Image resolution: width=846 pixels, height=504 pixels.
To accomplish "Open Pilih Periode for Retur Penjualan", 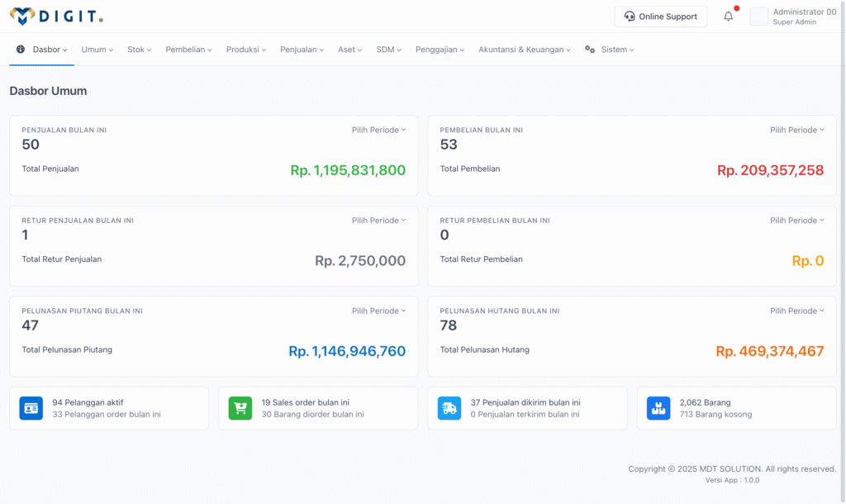I will (379, 221).
